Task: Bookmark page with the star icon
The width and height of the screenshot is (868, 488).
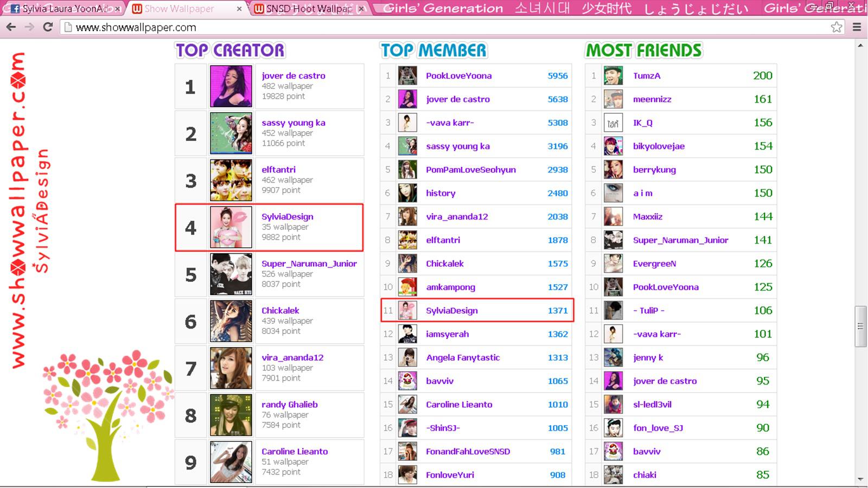Action: [x=837, y=27]
